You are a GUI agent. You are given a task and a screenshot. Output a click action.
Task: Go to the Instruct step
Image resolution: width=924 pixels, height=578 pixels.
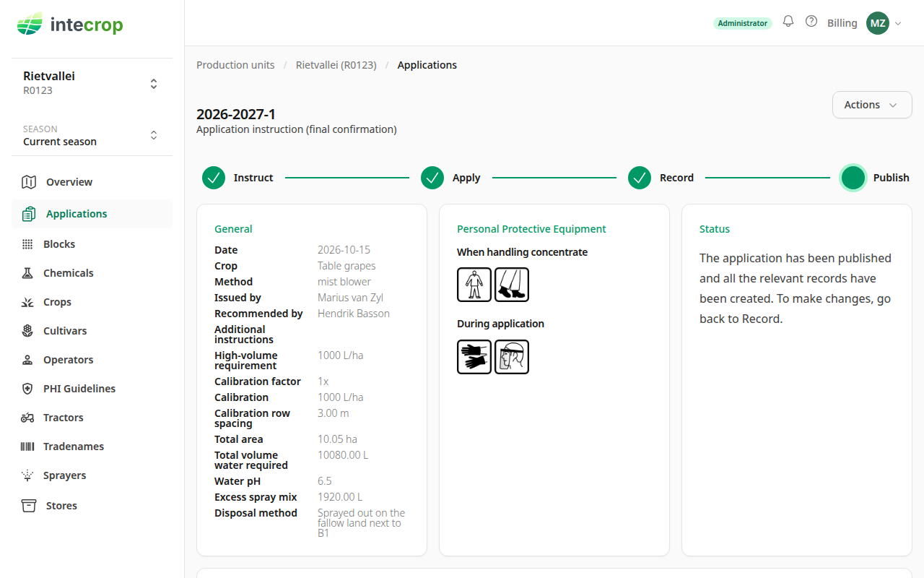click(x=237, y=178)
